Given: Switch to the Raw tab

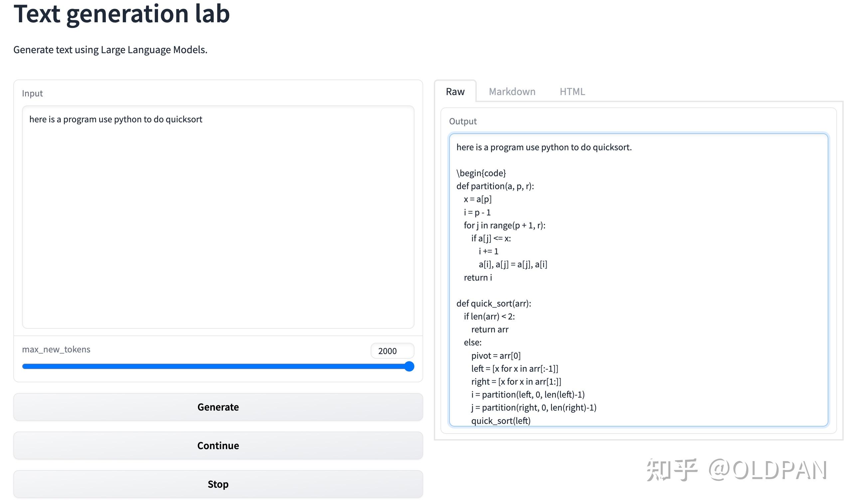Looking at the screenshot, I should click(x=455, y=91).
